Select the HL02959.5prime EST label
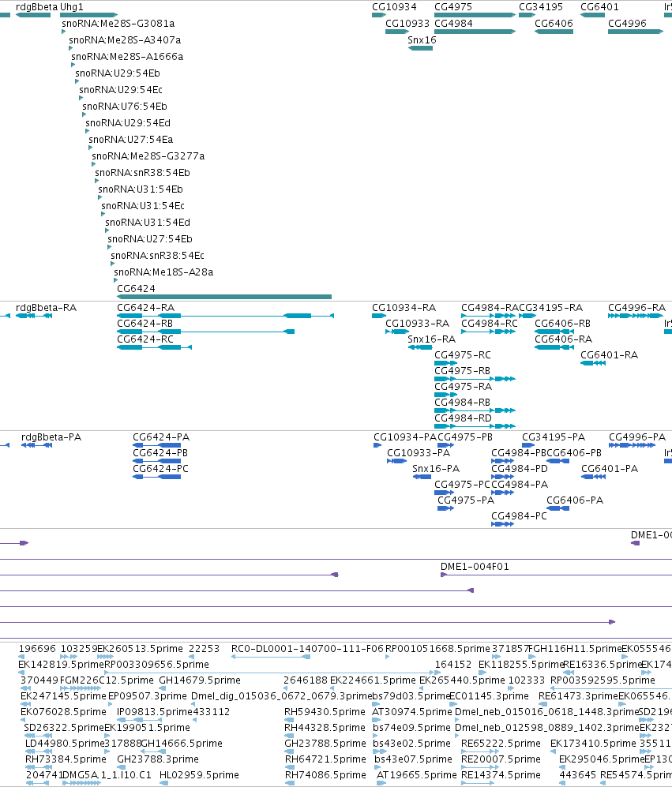672x787 pixels. pyautogui.click(x=199, y=775)
